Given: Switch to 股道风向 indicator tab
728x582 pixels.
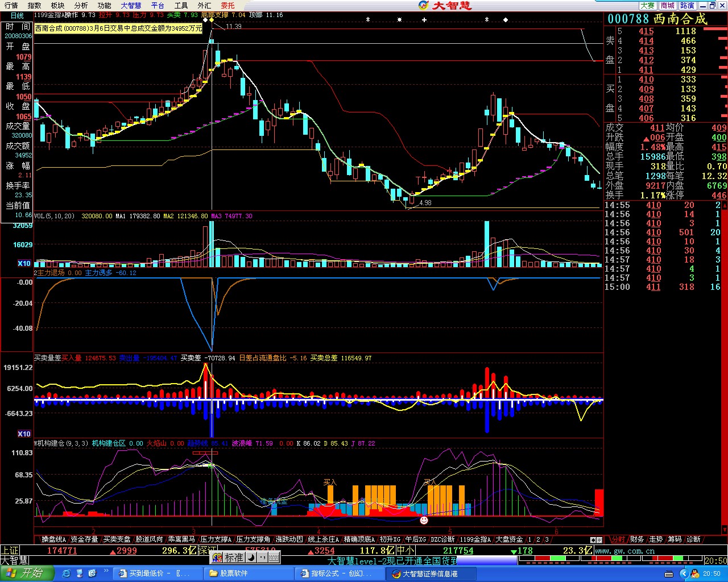Looking at the screenshot, I should (149, 539).
